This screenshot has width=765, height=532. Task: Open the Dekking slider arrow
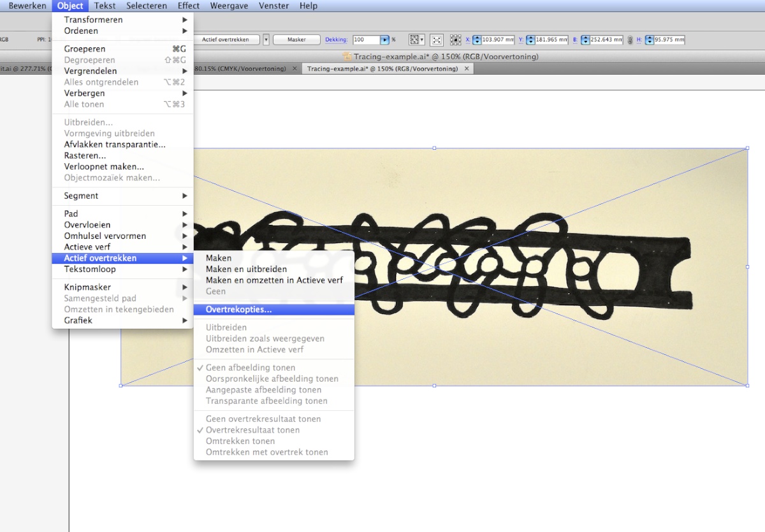(x=384, y=40)
